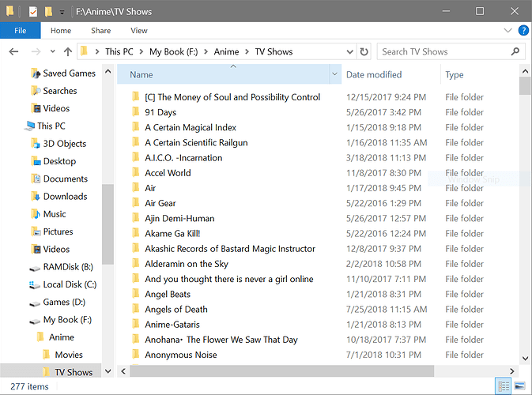The height and width of the screenshot is (395, 532).
Task: Go back with the Back arrow
Action: [13, 51]
